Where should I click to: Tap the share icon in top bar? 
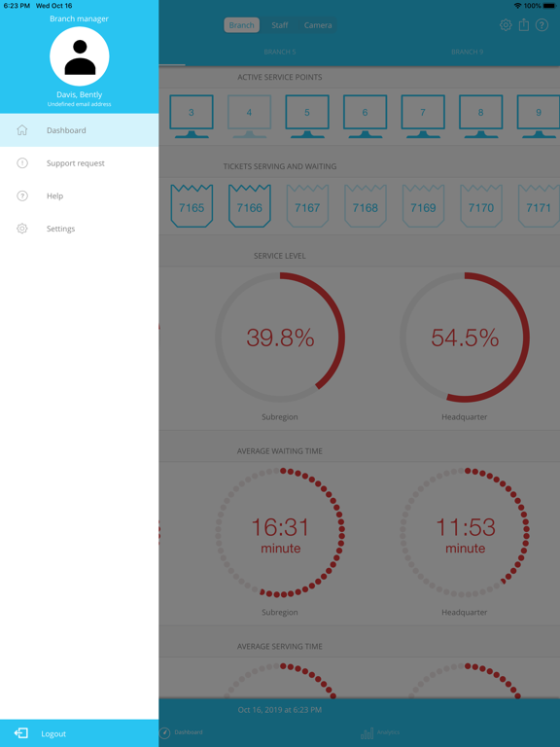click(524, 24)
